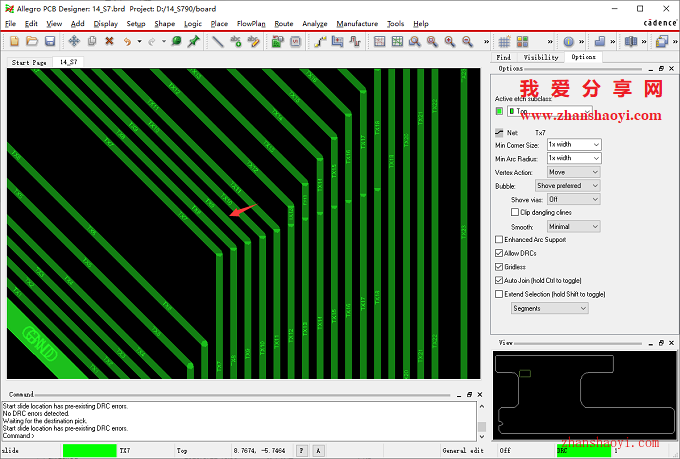Click the Place Manual component icon
The image size is (680, 459).
click(x=278, y=41)
